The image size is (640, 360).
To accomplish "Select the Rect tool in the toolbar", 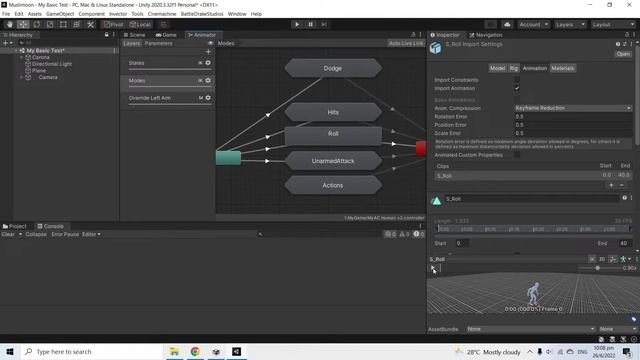I will [x=63, y=24].
